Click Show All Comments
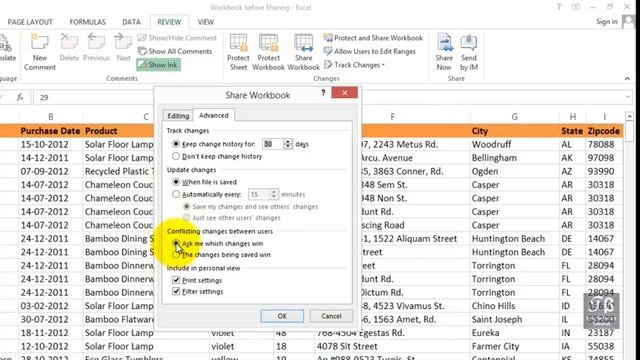 pos(175,51)
